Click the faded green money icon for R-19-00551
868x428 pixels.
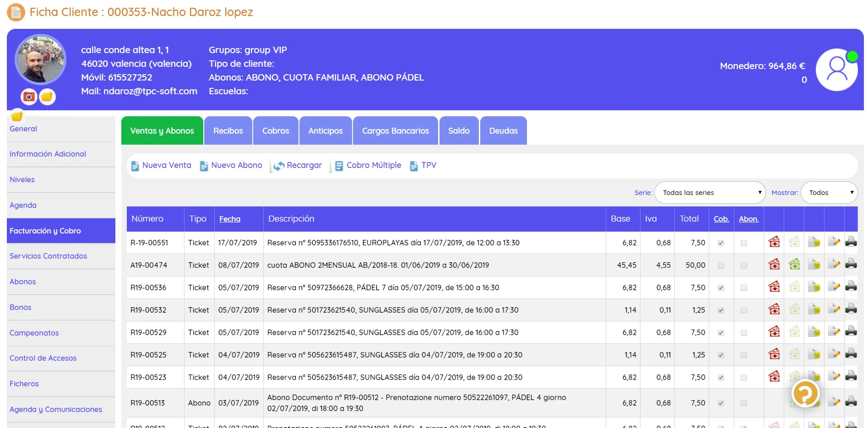(x=794, y=242)
